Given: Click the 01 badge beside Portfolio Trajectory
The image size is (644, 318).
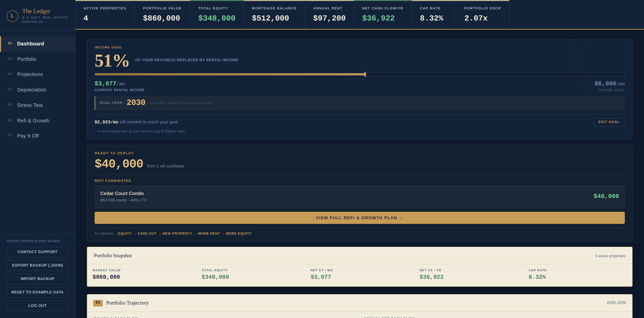Looking at the screenshot, I should coord(98,303).
